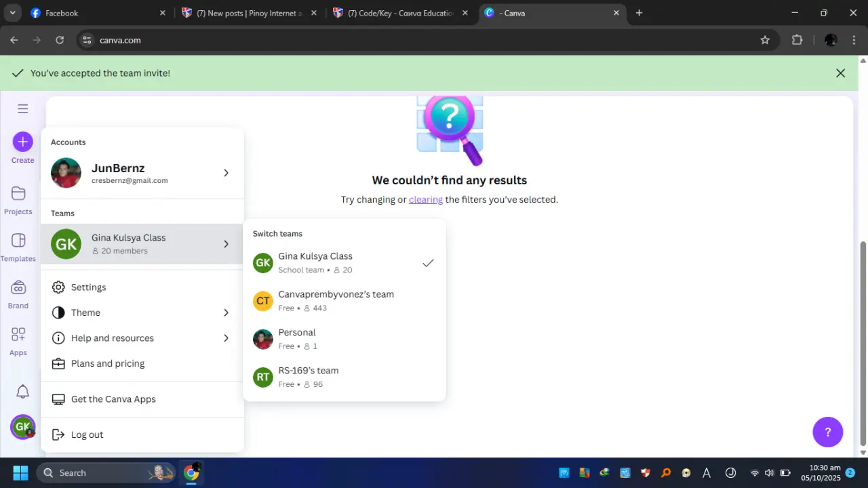Click the Windows taskbar Search box
This screenshot has height=488, width=868.
click(x=105, y=472)
